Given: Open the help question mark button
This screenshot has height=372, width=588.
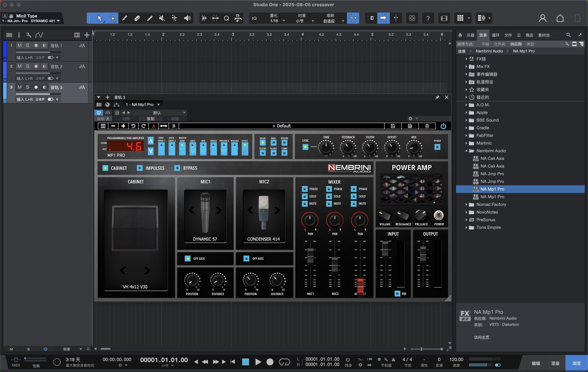Looking at the screenshot, I should tap(428, 18).
